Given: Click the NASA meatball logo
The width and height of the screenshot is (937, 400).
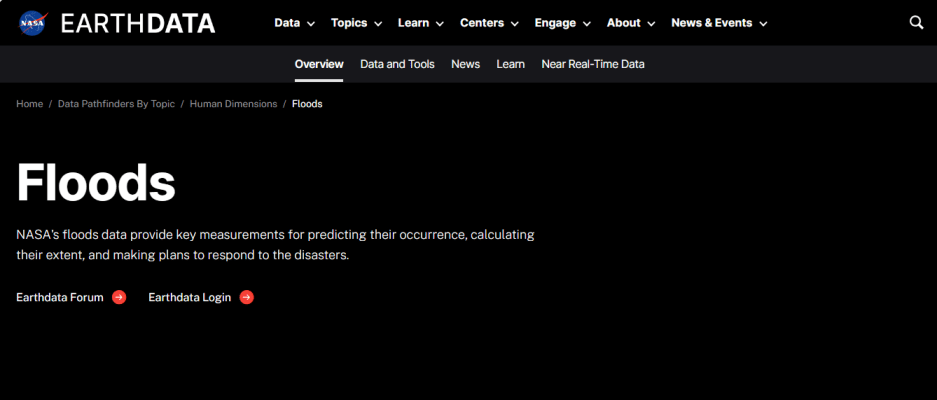Looking at the screenshot, I should click(33, 23).
